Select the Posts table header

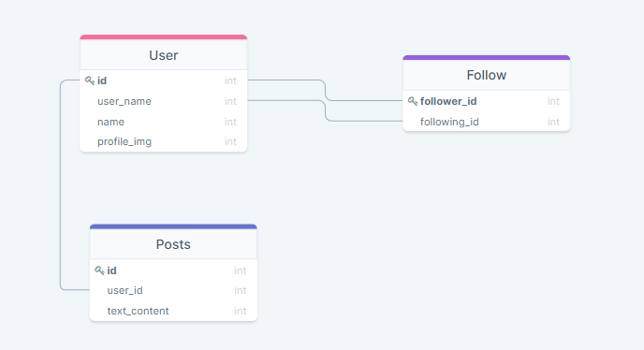tap(173, 244)
